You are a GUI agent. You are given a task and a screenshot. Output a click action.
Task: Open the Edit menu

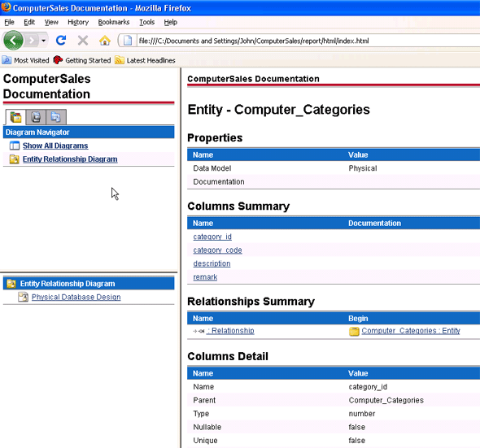tap(29, 22)
